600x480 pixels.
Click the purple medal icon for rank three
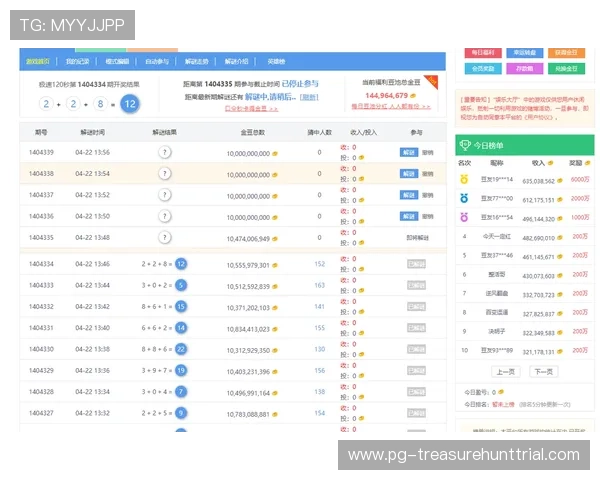[x=464, y=217]
